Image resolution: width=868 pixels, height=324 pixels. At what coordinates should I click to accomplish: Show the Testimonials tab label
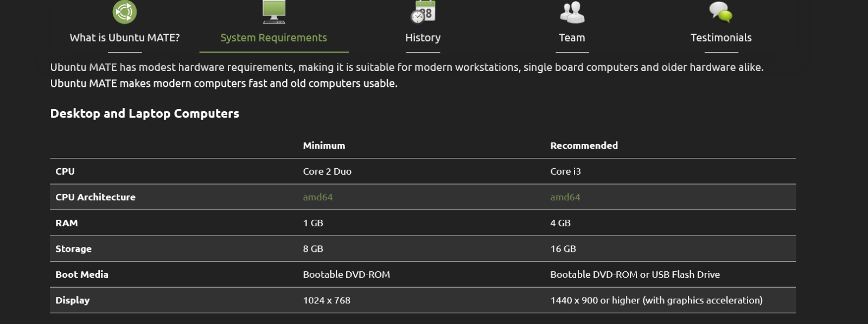(x=721, y=37)
